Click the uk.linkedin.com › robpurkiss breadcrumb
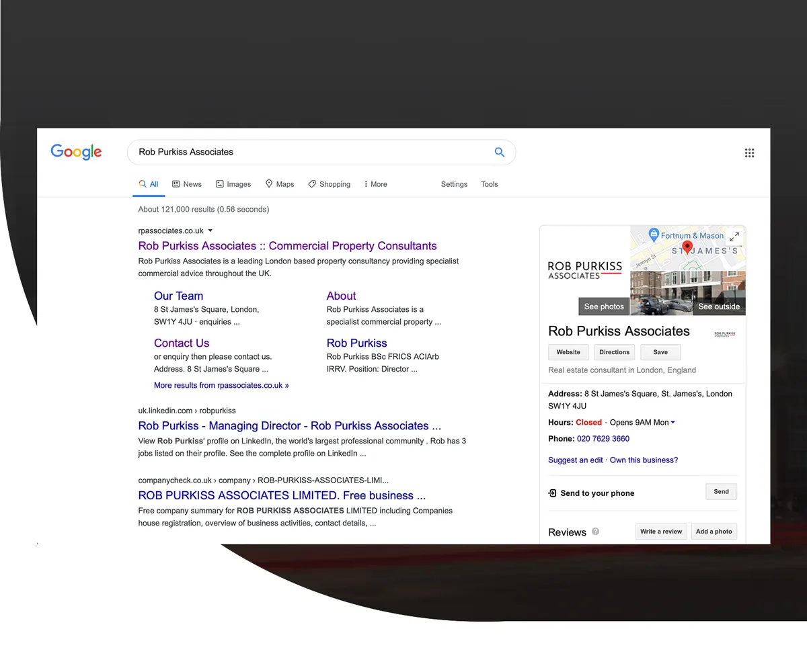This screenshot has height=672, width=807. point(187,411)
